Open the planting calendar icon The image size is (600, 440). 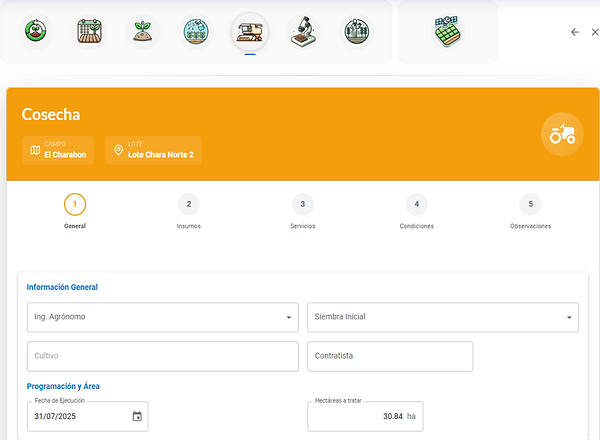pos(89,31)
